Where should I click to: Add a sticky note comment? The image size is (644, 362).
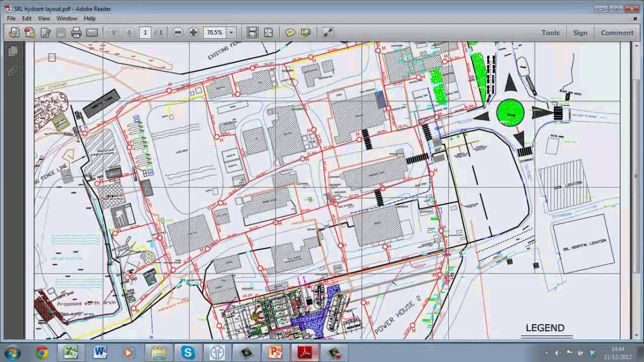point(290,33)
